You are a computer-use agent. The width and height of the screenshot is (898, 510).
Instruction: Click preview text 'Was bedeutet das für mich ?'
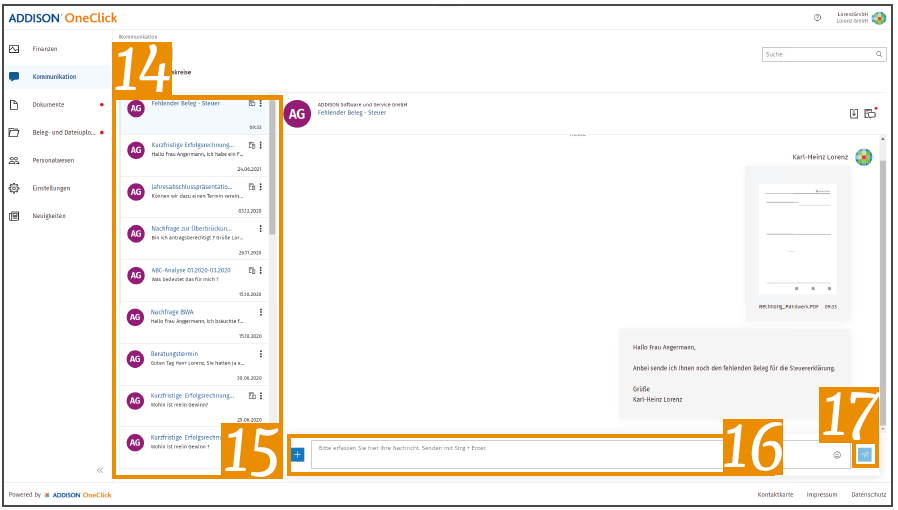click(184, 280)
